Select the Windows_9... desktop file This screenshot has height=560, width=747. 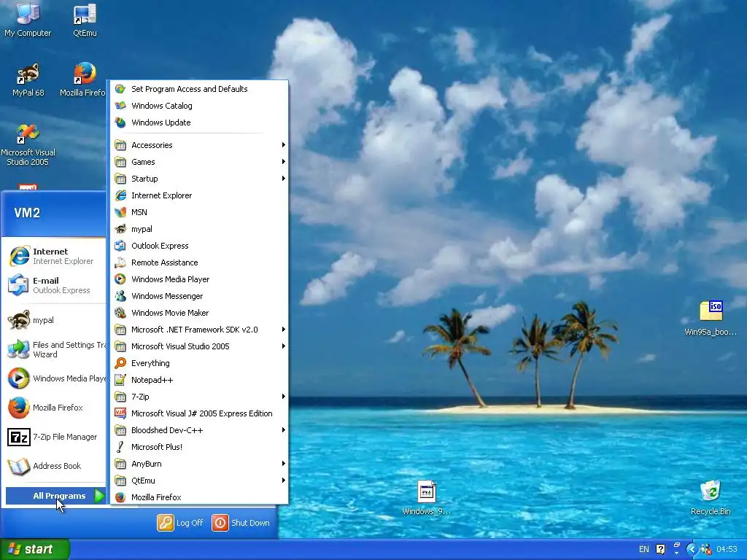426,497
